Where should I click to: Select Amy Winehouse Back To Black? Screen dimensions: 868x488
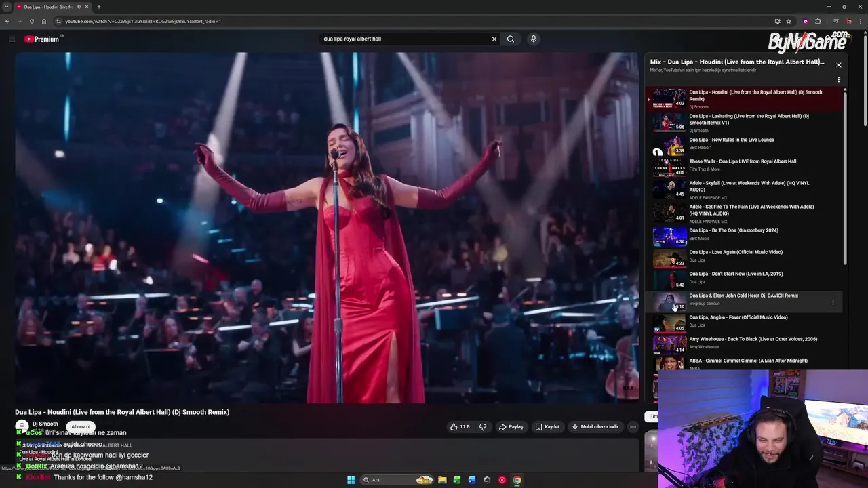tap(744, 345)
